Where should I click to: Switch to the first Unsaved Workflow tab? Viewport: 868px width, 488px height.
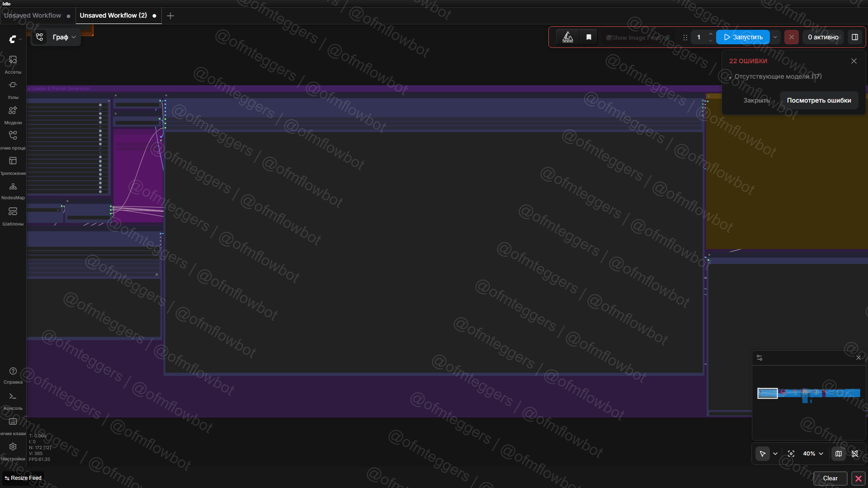(33, 15)
